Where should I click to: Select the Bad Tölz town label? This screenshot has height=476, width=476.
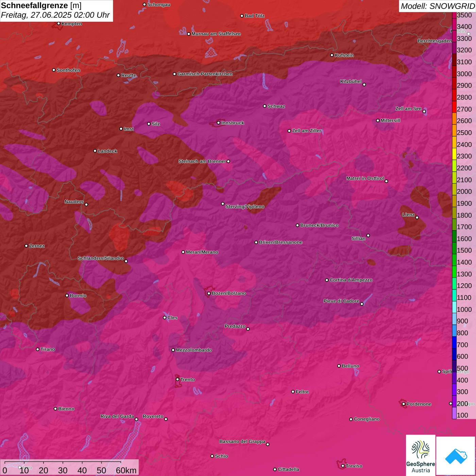point(254,16)
